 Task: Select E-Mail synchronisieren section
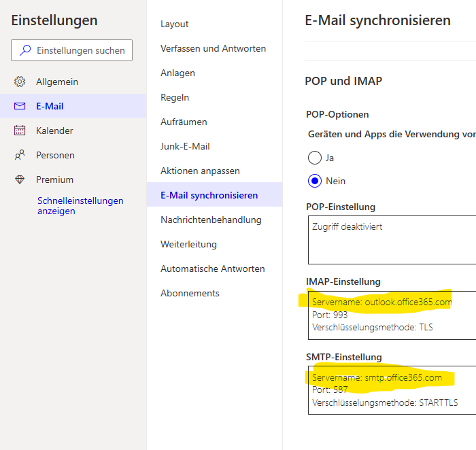[x=215, y=195]
